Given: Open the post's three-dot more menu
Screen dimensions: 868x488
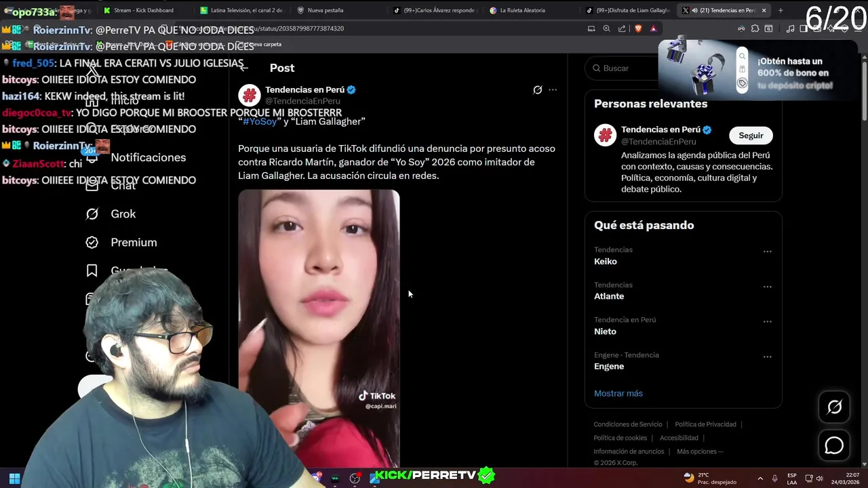Looking at the screenshot, I should pyautogui.click(x=553, y=89).
